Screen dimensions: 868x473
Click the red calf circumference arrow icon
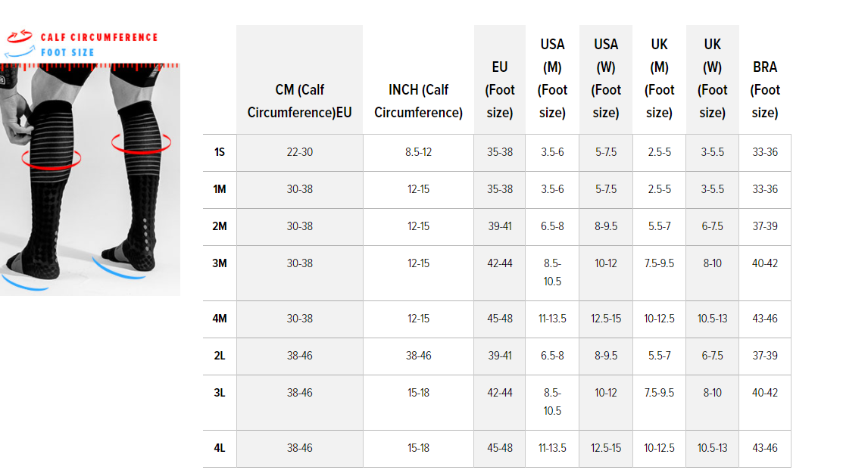20,36
